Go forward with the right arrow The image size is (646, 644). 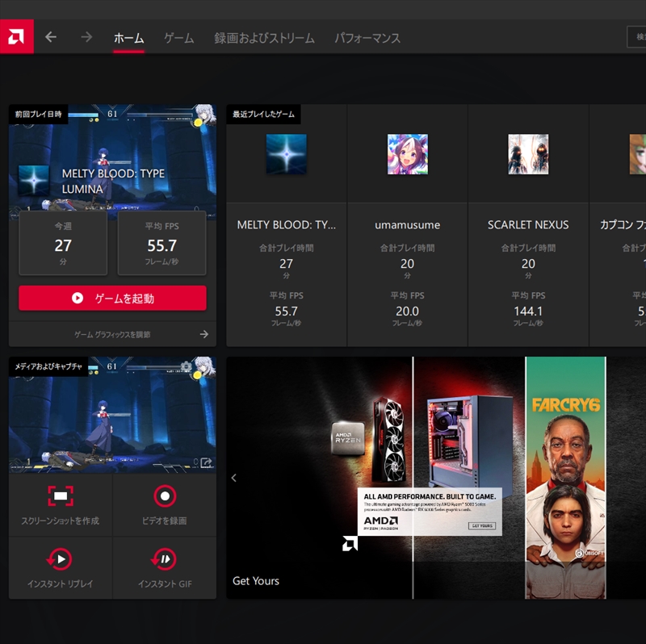coord(86,37)
